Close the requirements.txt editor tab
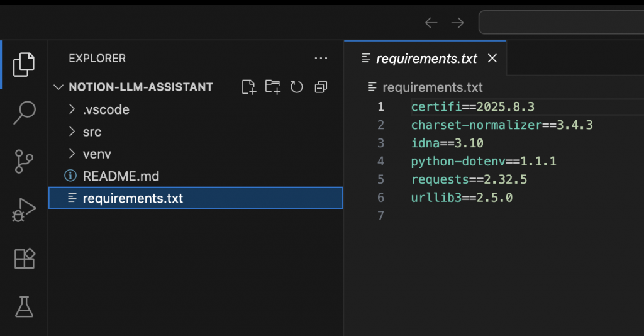Viewport: 644px width, 336px height. [492, 59]
